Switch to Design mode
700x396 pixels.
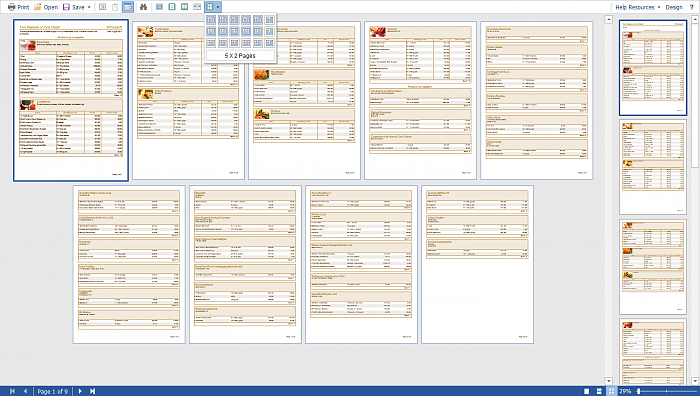click(x=674, y=7)
